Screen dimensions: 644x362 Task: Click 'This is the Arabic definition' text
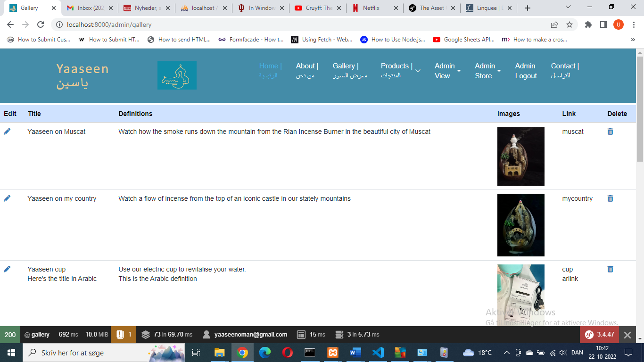[x=157, y=279]
